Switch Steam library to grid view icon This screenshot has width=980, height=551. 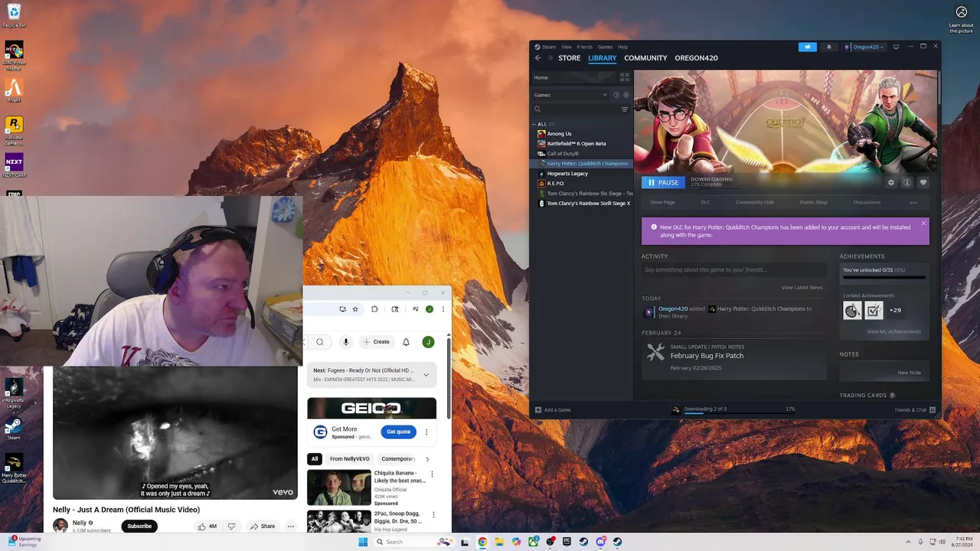(x=625, y=77)
